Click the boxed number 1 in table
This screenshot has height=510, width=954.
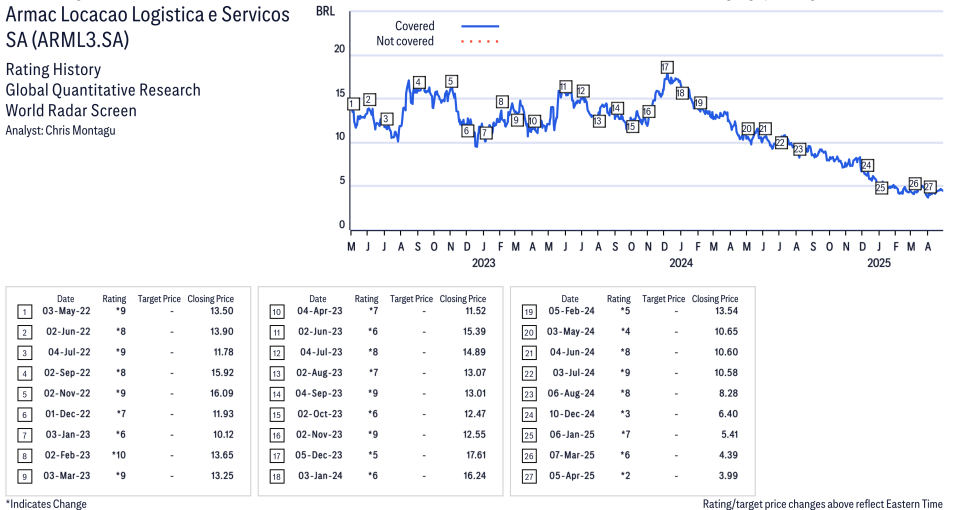pos(24,312)
